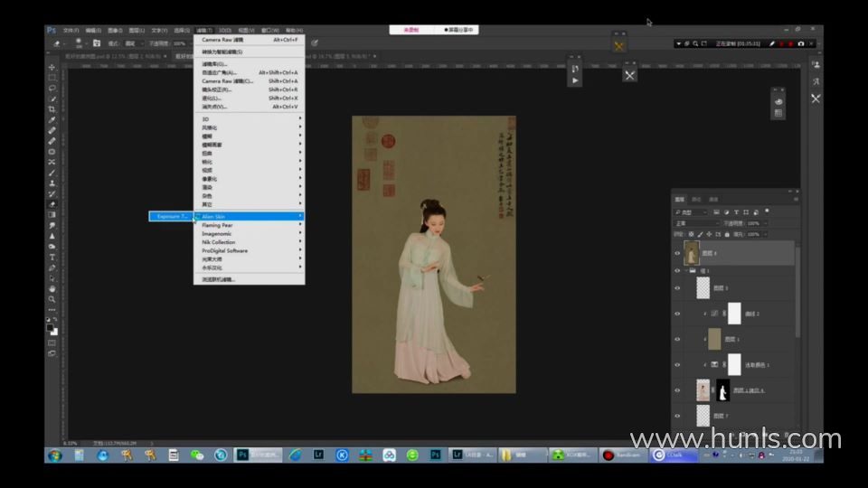Image resolution: width=868 pixels, height=488 pixels.
Task: Select the Gradient tool
Action: tap(52, 215)
